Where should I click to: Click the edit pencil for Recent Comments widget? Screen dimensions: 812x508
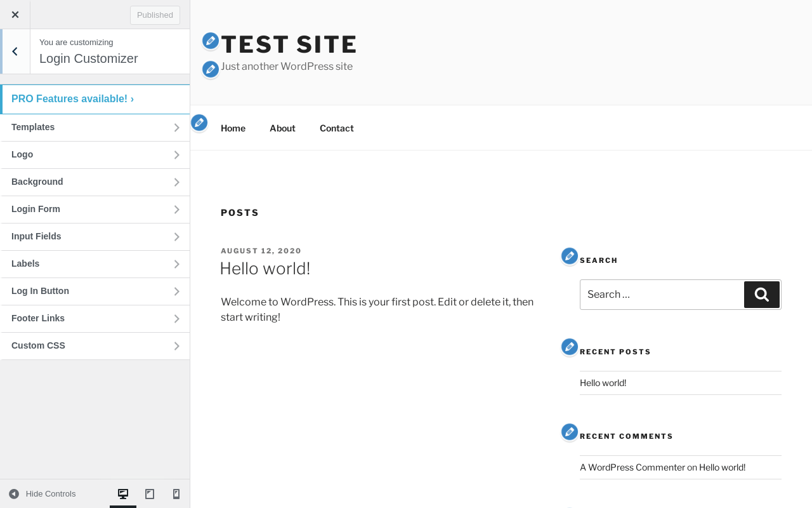coord(570,432)
